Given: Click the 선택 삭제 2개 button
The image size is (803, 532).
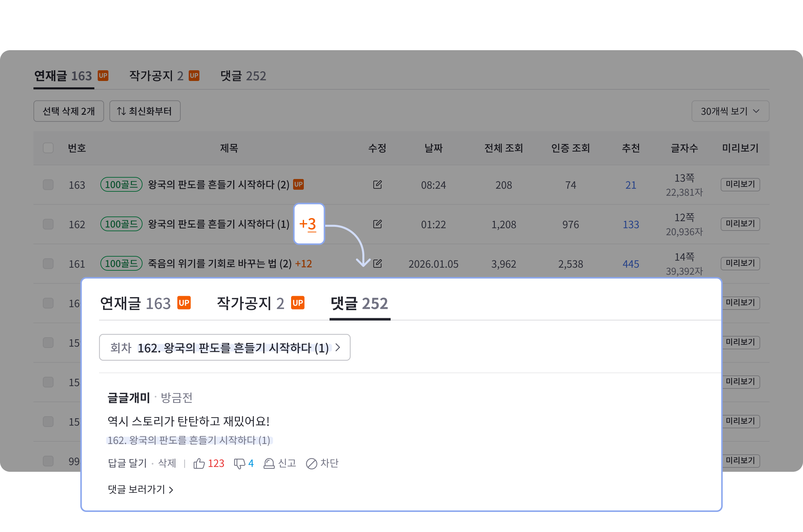Looking at the screenshot, I should click(x=69, y=111).
